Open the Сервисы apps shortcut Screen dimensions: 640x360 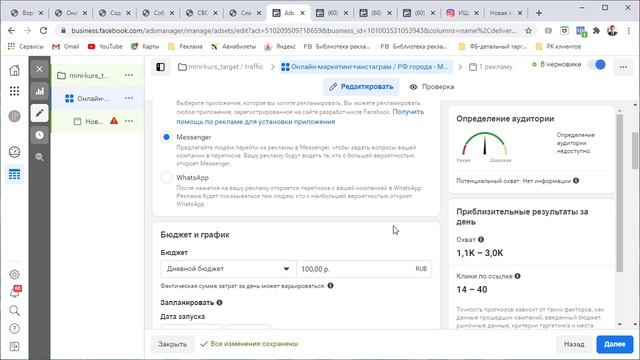pyautogui.click(x=25, y=47)
